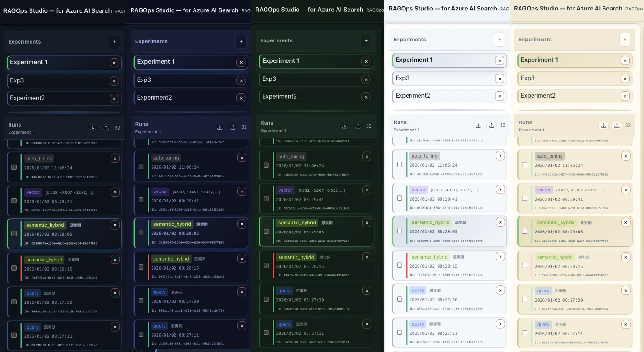Click the download icon in the white panel
This screenshot has width=644, height=352.
[478, 125]
